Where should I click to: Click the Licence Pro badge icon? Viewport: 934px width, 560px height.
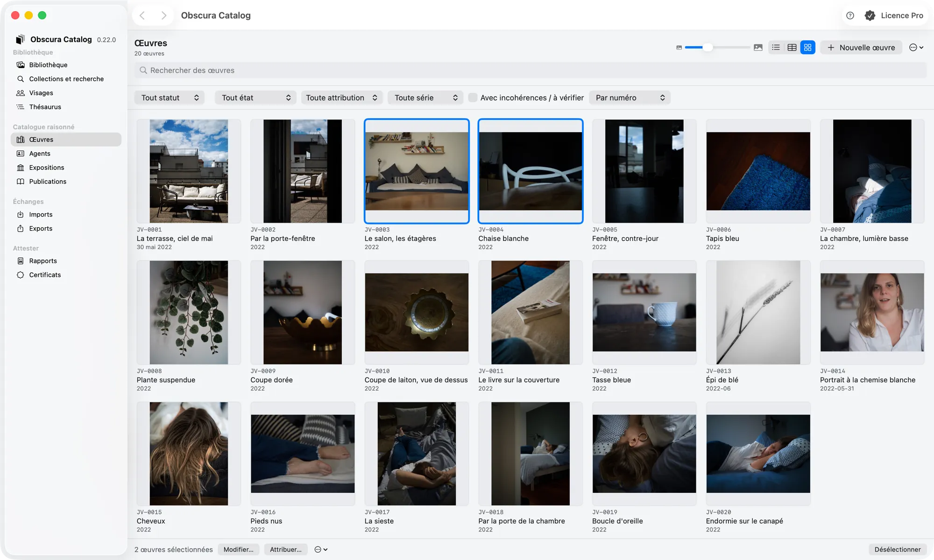pyautogui.click(x=870, y=15)
